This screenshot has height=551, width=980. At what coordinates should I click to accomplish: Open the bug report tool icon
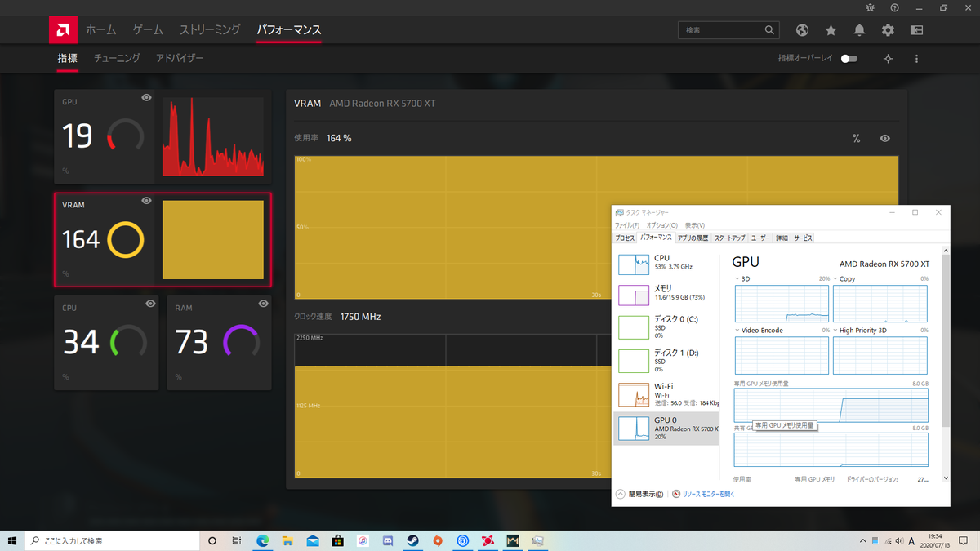click(x=870, y=7)
